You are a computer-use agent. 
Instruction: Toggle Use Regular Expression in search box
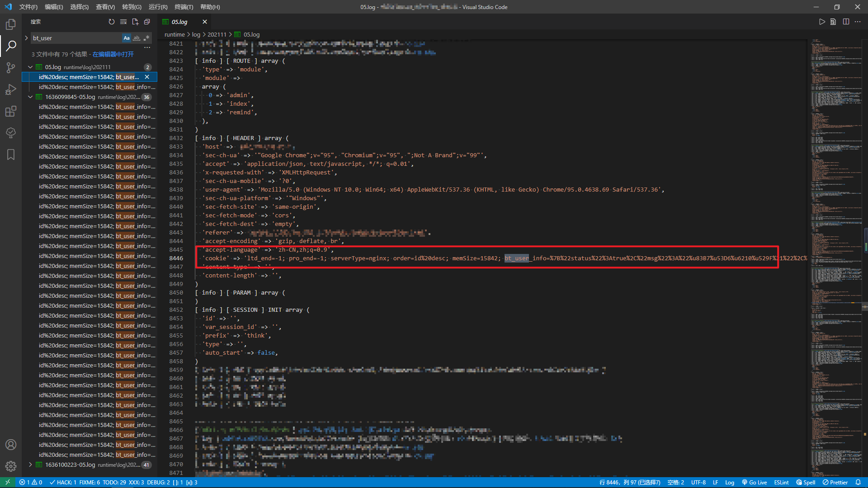[146, 38]
